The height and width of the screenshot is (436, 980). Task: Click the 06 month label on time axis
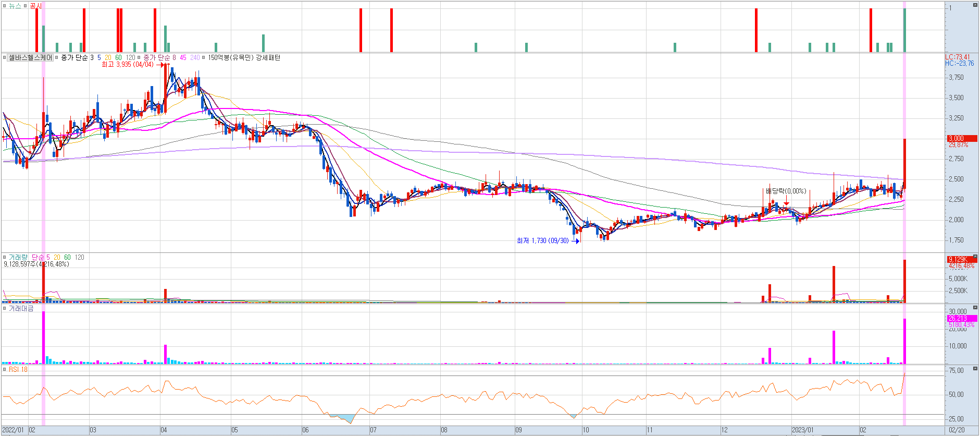pos(305,430)
